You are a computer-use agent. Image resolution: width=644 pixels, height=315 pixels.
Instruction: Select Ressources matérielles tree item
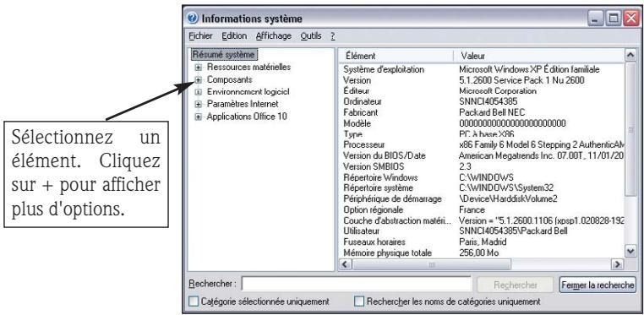pyautogui.click(x=248, y=67)
